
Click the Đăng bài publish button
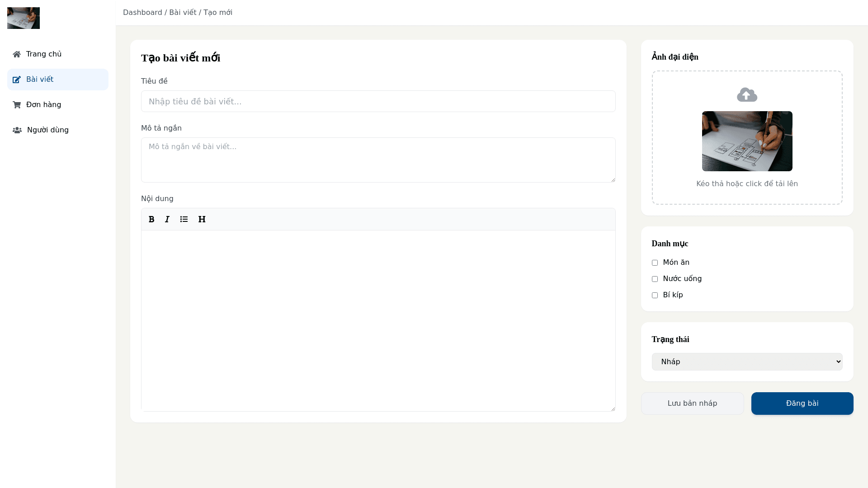point(802,404)
